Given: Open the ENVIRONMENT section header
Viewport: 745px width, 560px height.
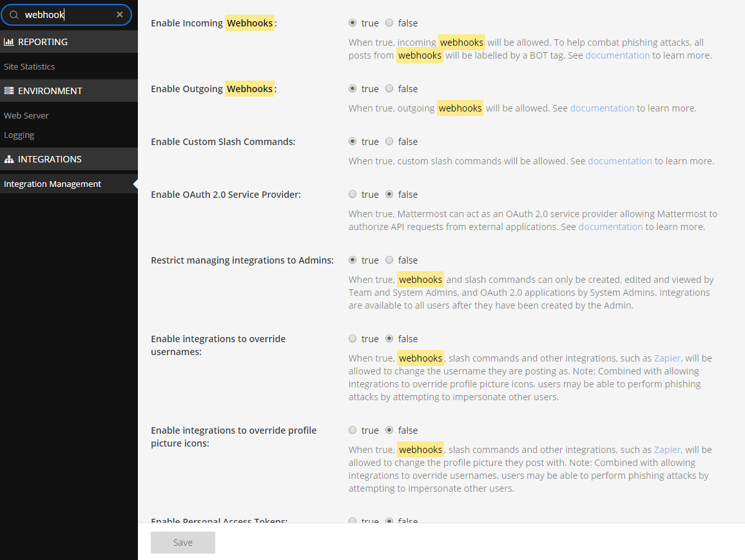Looking at the screenshot, I should click(x=69, y=91).
